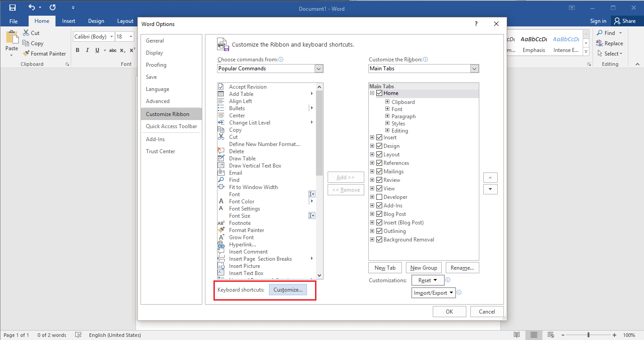Click info icon beside Import/Export
Screen dimensions: 644x340
[459, 293]
